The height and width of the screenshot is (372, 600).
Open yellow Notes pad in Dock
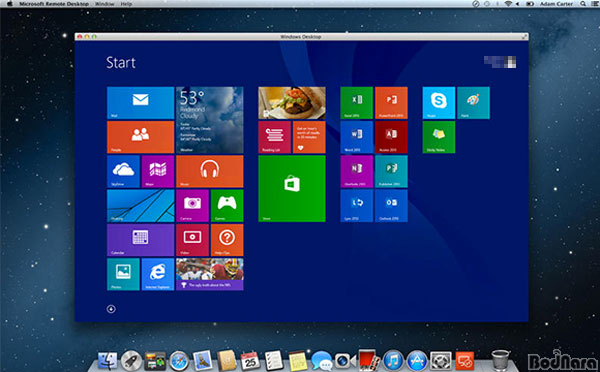[298, 361]
